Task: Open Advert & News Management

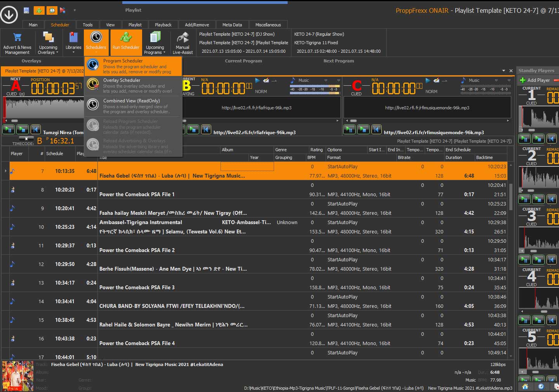Action: coord(17,43)
